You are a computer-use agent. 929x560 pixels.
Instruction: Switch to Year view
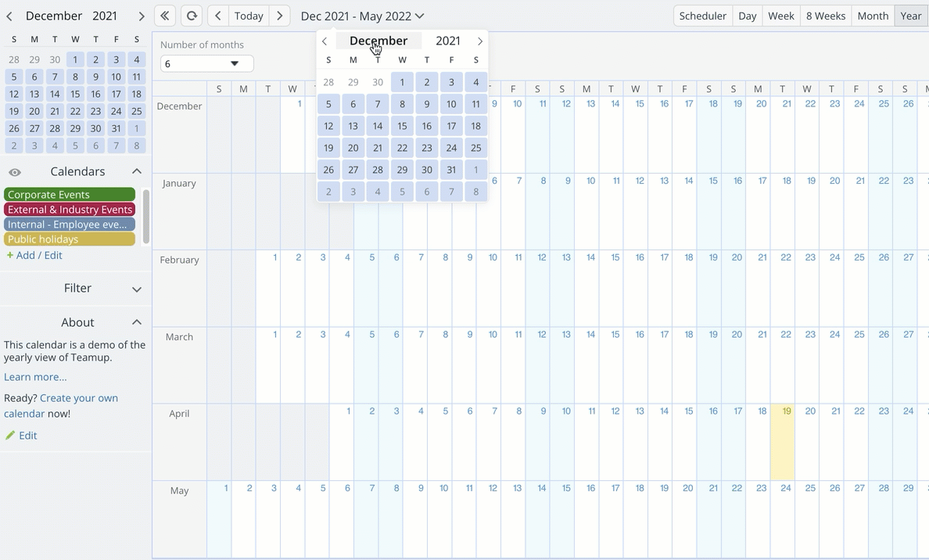coord(911,16)
